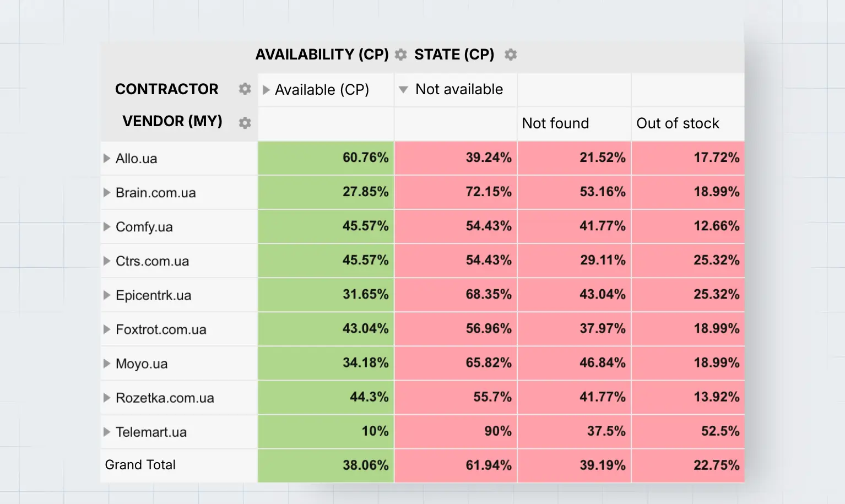
Task: Open the VENDOR (MY) gear settings
Action: click(244, 123)
